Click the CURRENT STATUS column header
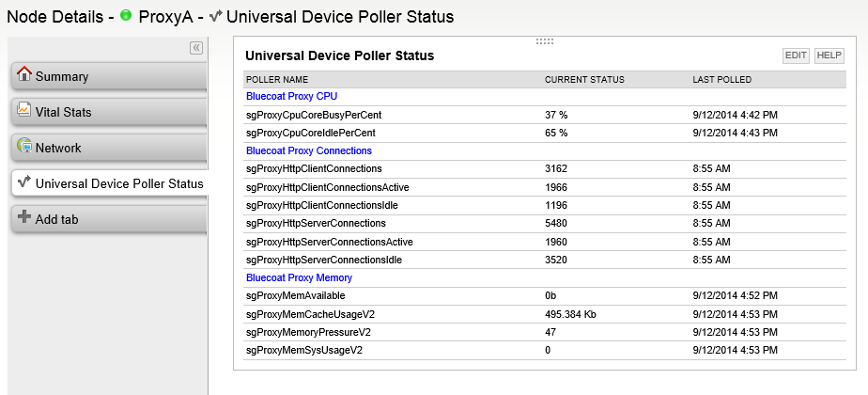 pos(584,80)
